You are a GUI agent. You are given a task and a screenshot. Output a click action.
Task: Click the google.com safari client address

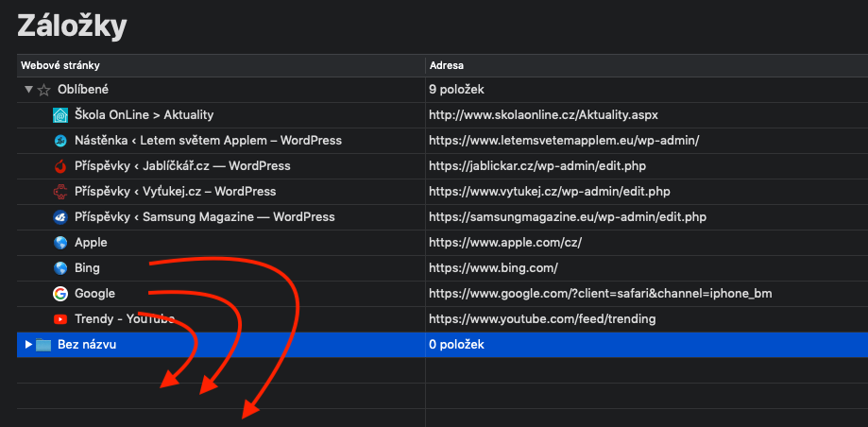pyautogui.click(x=600, y=294)
